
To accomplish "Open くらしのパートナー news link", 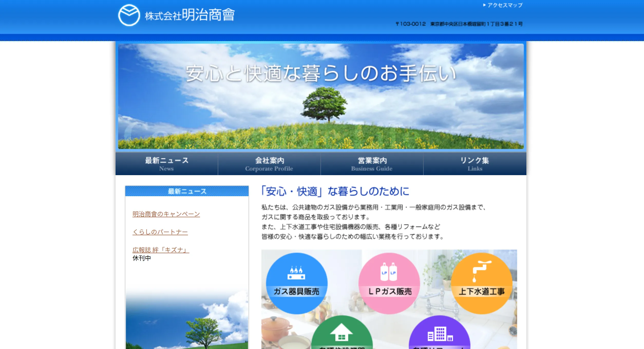I will [x=160, y=232].
